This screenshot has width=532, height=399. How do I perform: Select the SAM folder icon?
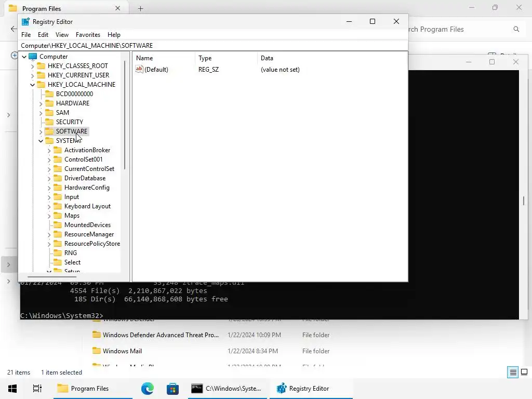click(49, 112)
